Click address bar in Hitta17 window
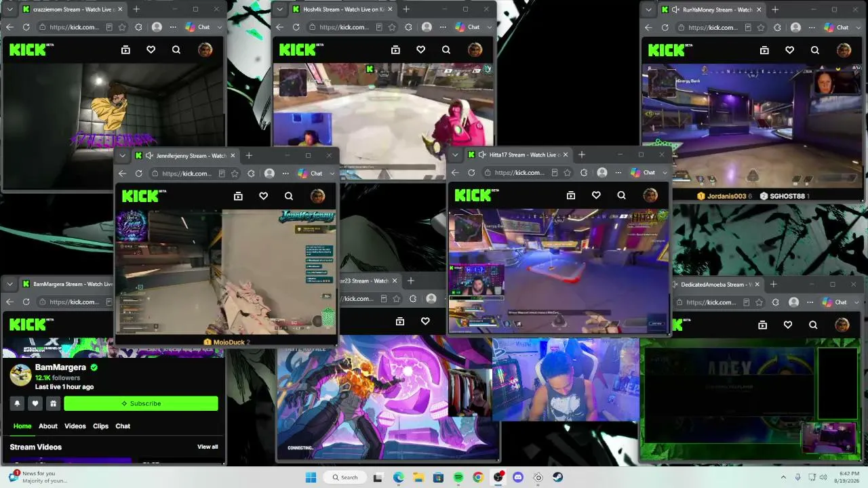Screen dimensions: 868x488 tap(520, 172)
